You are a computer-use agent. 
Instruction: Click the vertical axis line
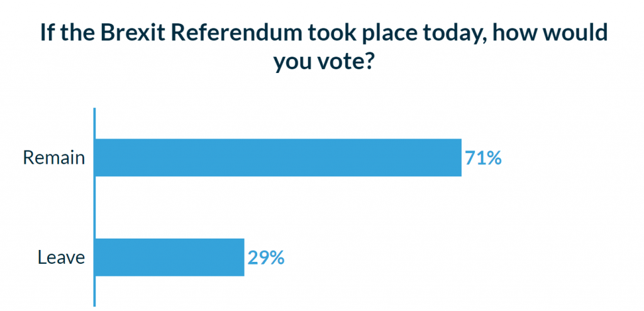tap(94, 208)
